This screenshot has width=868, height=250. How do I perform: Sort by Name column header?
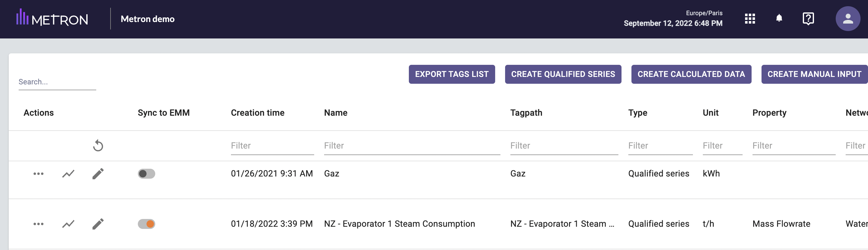[x=336, y=113]
